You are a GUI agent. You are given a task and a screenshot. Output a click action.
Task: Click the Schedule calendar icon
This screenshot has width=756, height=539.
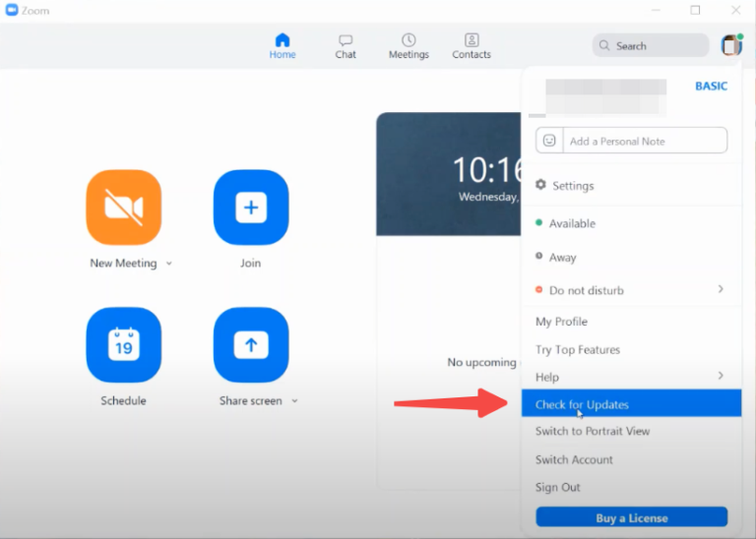(124, 345)
